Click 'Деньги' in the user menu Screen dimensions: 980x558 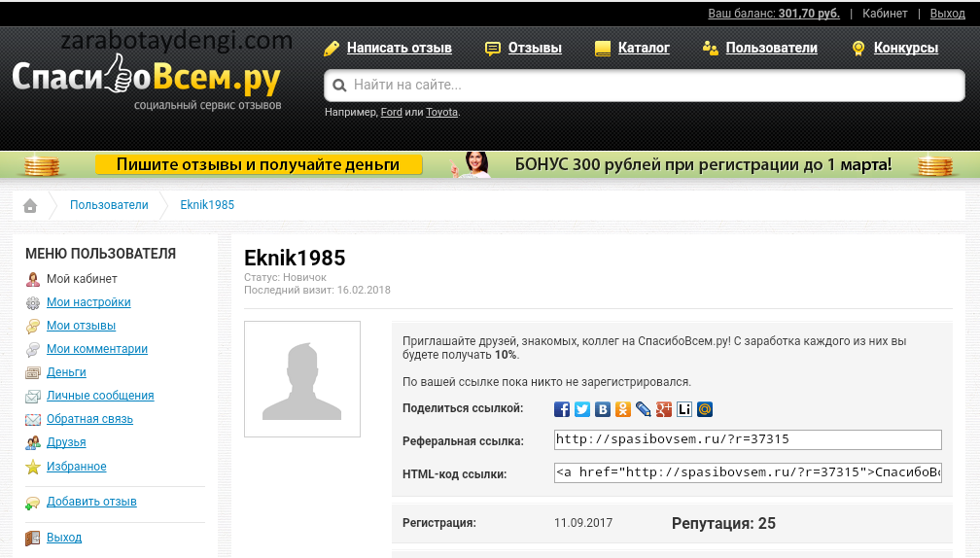click(66, 372)
